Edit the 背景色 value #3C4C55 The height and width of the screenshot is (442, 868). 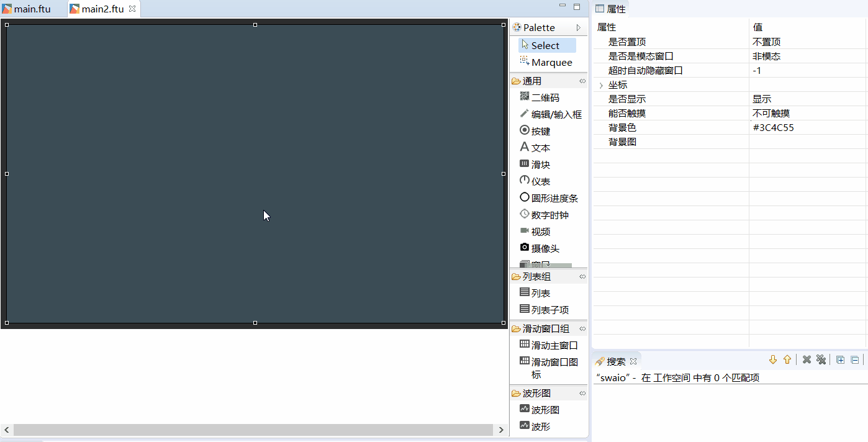point(807,127)
